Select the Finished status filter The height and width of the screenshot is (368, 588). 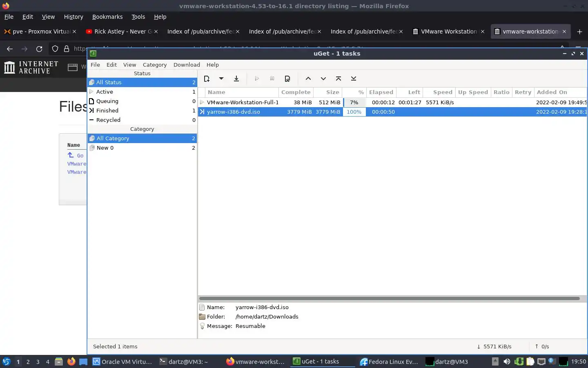[x=142, y=110]
